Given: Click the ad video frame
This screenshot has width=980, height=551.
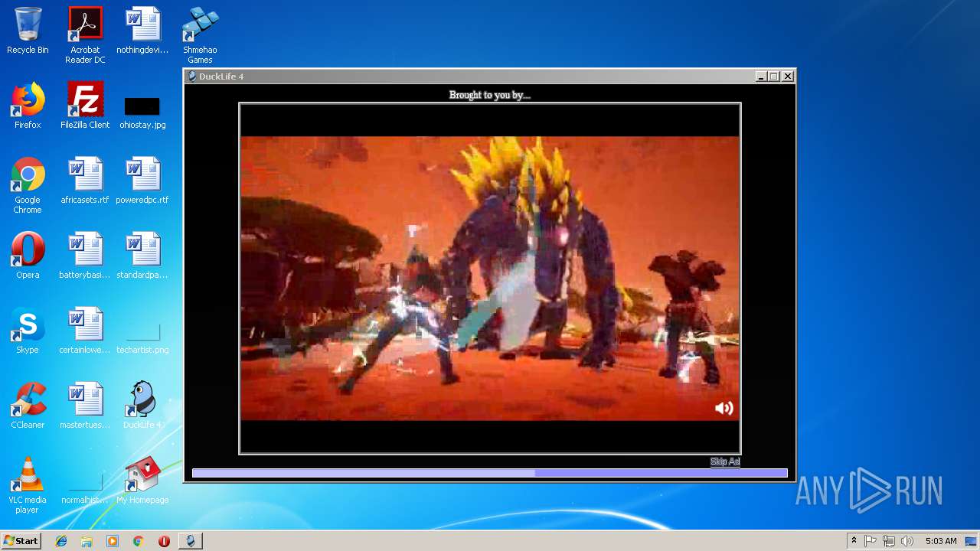Looking at the screenshot, I should 490,279.
